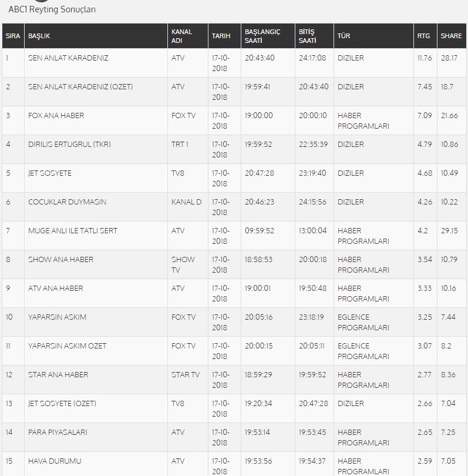
Task: Click the RTG column header
Action: (x=425, y=36)
